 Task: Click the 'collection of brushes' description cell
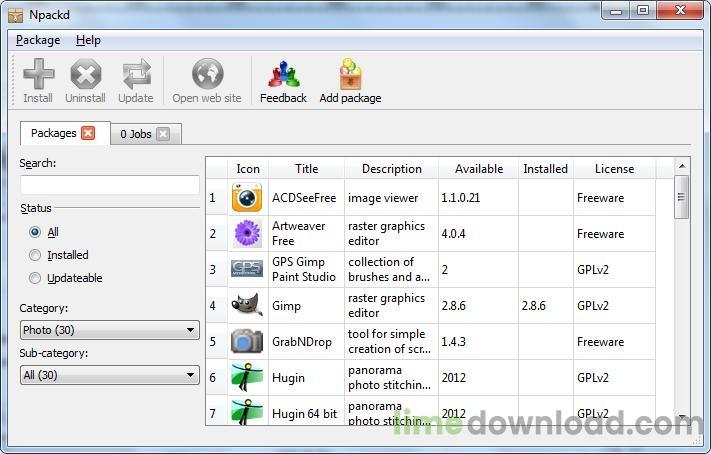392,269
